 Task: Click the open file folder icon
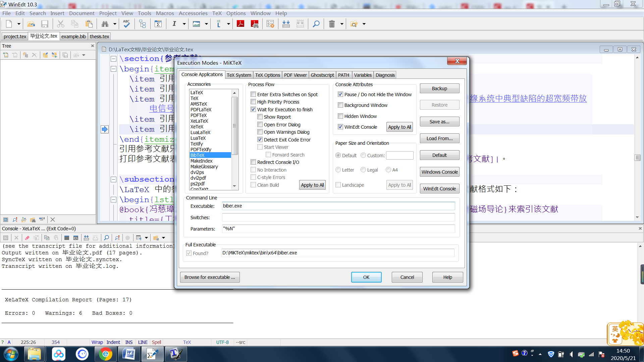pos(31,24)
